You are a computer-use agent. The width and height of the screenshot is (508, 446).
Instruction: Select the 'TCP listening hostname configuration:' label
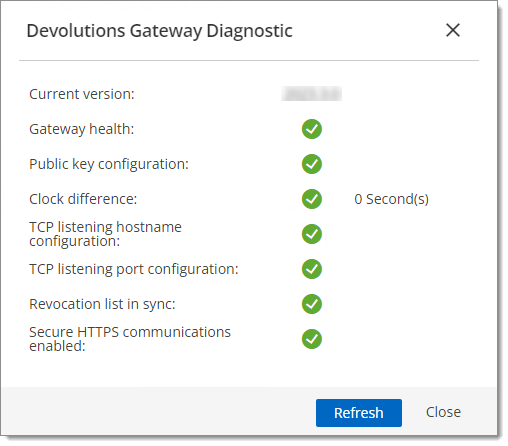pos(105,234)
